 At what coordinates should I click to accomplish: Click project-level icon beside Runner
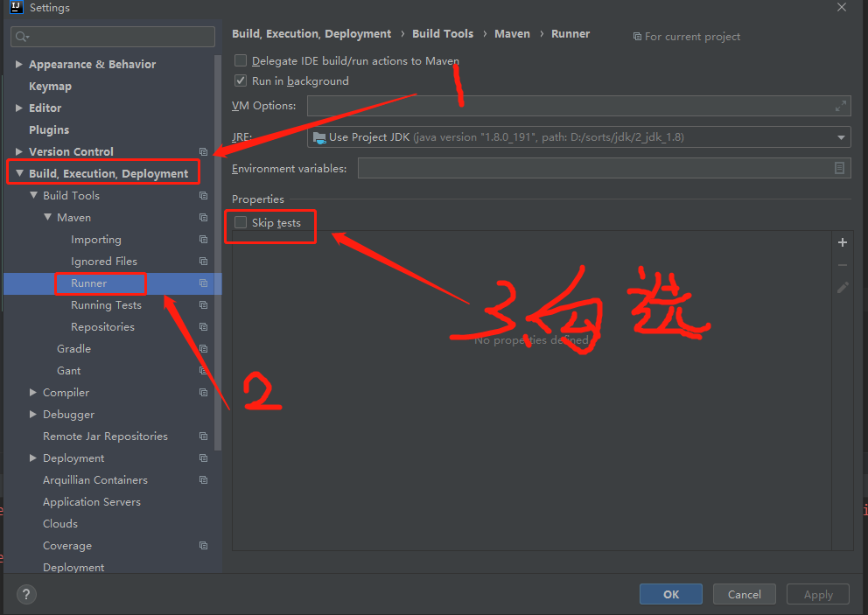click(x=203, y=283)
